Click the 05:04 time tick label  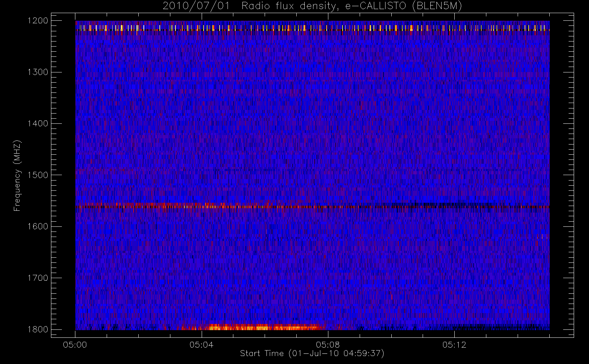(201, 345)
